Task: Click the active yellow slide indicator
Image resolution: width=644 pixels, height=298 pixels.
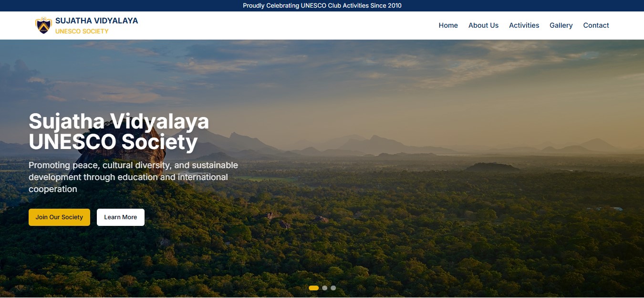Action: [314, 288]
